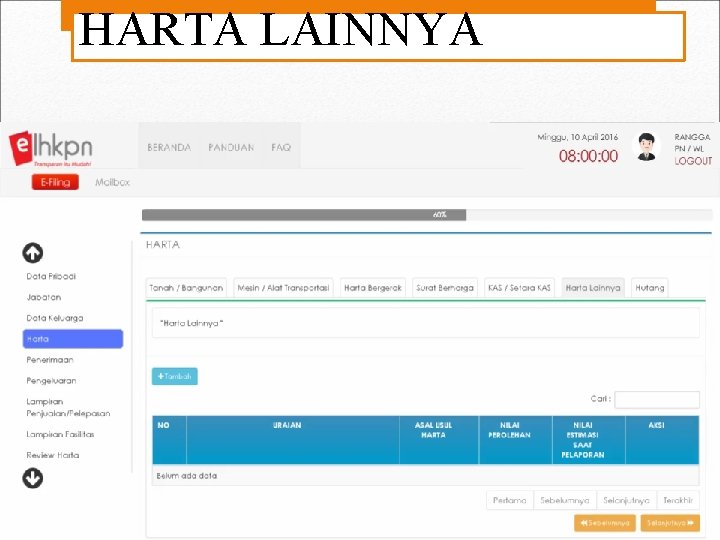
Task: Click the "Harta Lainnya" description text
Action: pos(191,323)
